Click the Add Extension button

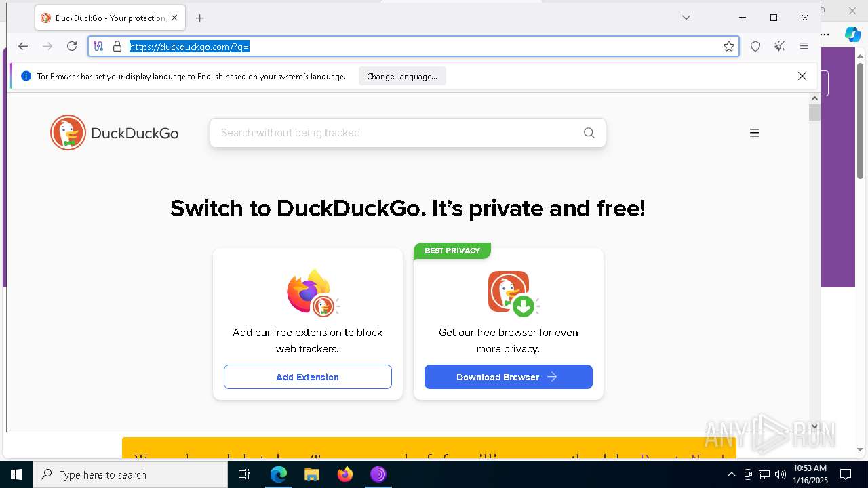tap(308, 377)
